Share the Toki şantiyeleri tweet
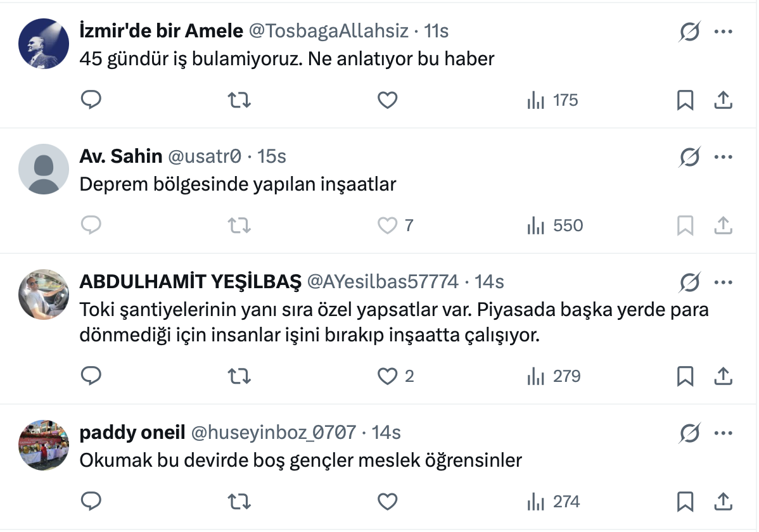This screenshot has width=759, height=532. tap(723, 376)
